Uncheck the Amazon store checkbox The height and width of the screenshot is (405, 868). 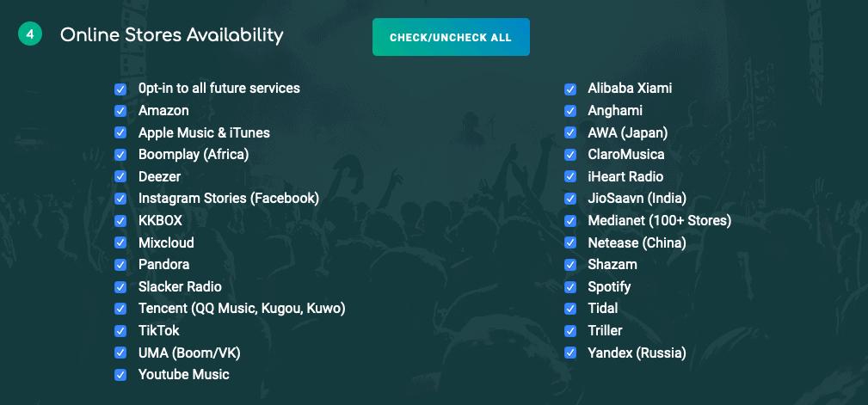[120, 111]
